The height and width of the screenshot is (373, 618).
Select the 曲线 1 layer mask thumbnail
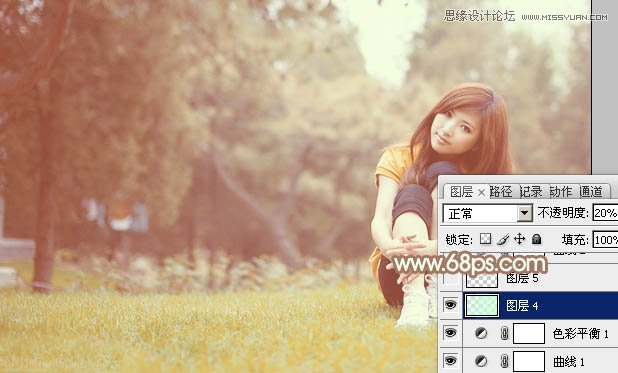point(529,361)
